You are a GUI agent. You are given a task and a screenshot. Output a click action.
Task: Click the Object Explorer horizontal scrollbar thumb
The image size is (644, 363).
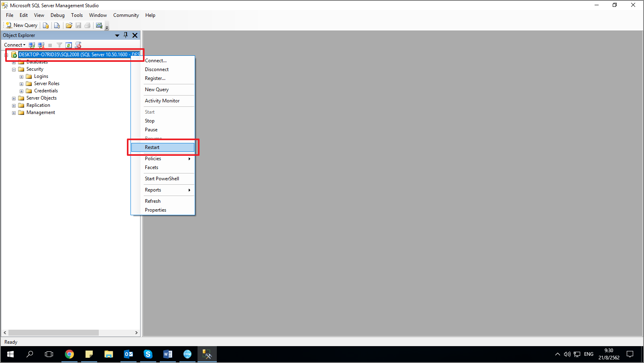(54, 333)
